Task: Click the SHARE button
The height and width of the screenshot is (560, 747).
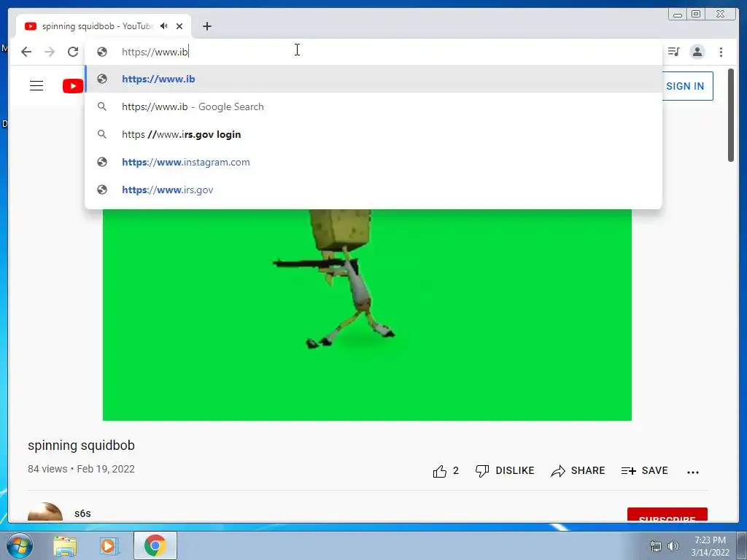Action: (x=578, y=471)
